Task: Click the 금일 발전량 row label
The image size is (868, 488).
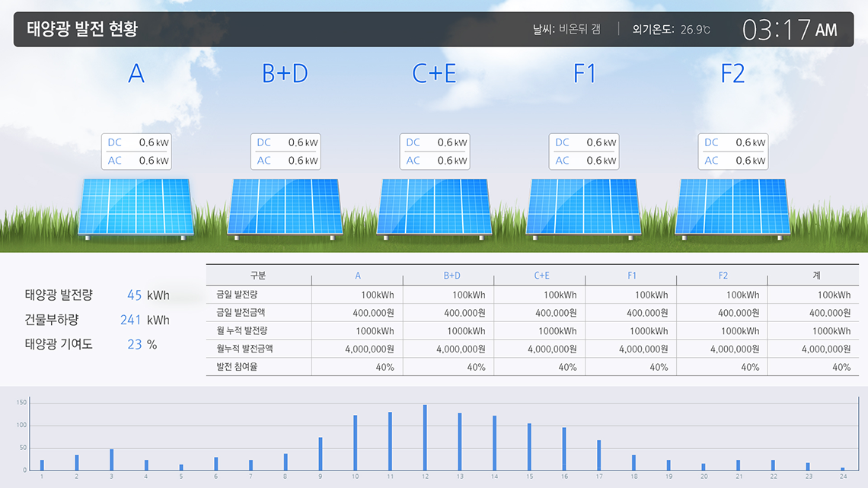Action: (x=237, y=295)
